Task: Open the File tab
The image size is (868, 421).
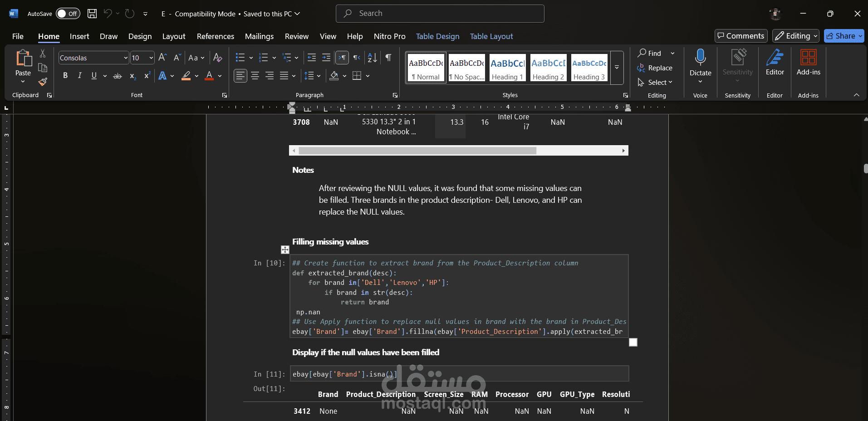Action: (x=18, y=36)
